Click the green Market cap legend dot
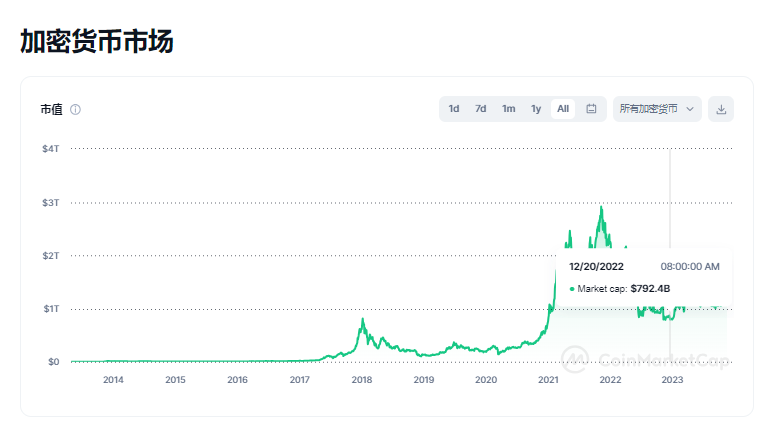765x432 pixels. click(x=572, y=289)
